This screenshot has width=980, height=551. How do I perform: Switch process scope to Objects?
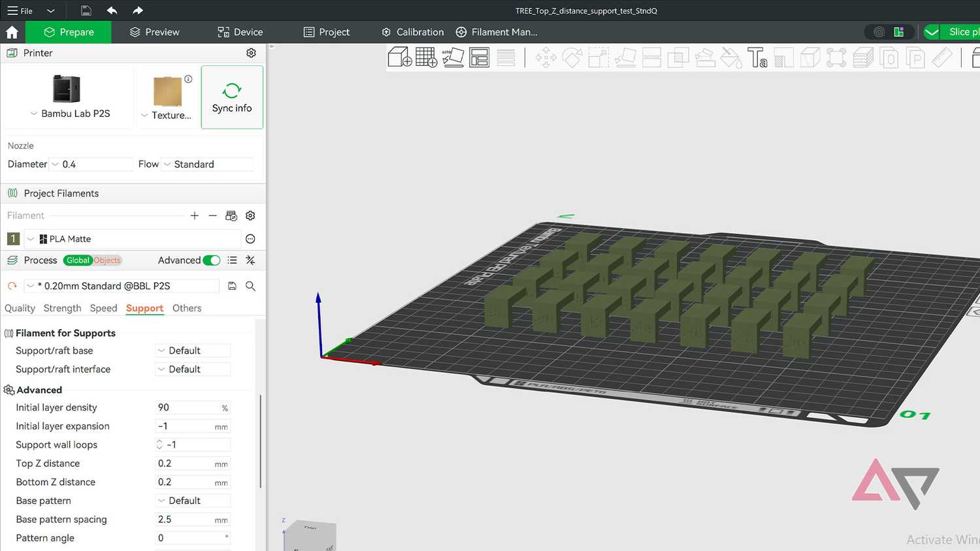pyautogui.click(x=107, y=260)
